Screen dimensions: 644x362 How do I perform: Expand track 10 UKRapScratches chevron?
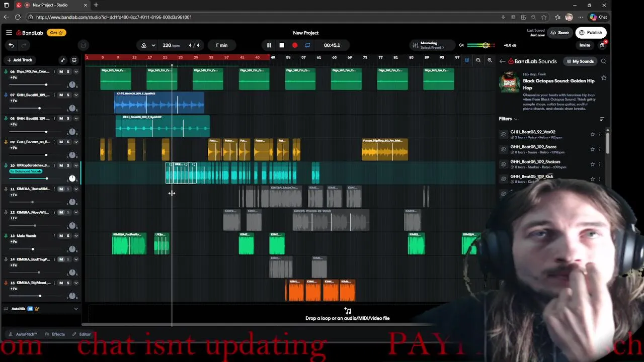point(76,165)
